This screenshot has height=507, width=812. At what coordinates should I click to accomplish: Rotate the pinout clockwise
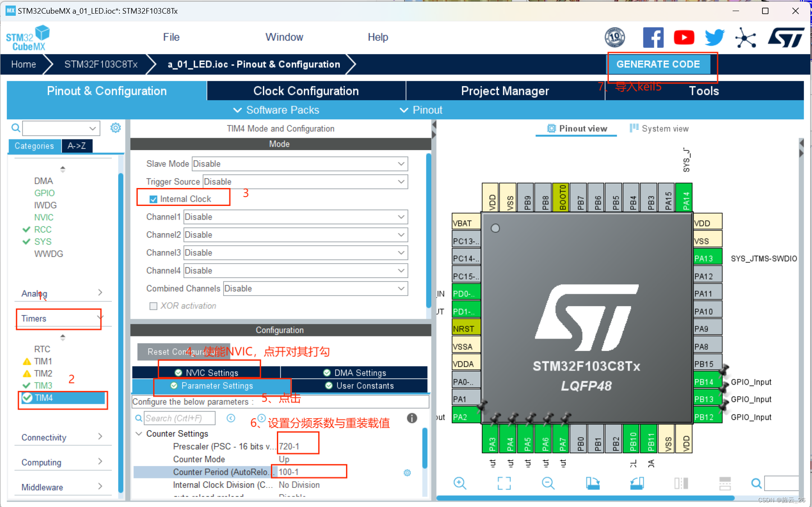[593, 483]
